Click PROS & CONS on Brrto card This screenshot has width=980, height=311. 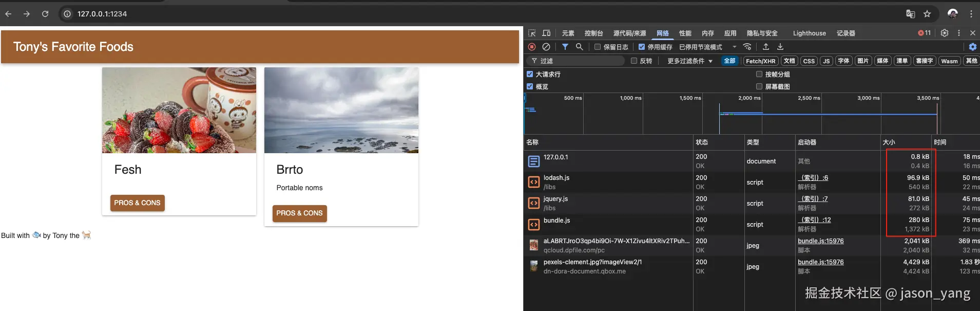click(x=299, y=213)
